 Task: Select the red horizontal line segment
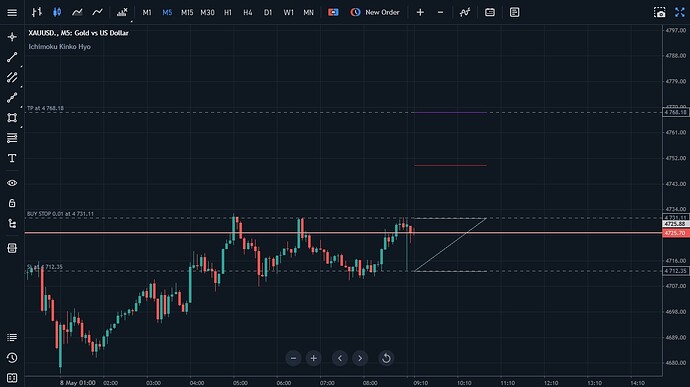(x=450, y=166)
